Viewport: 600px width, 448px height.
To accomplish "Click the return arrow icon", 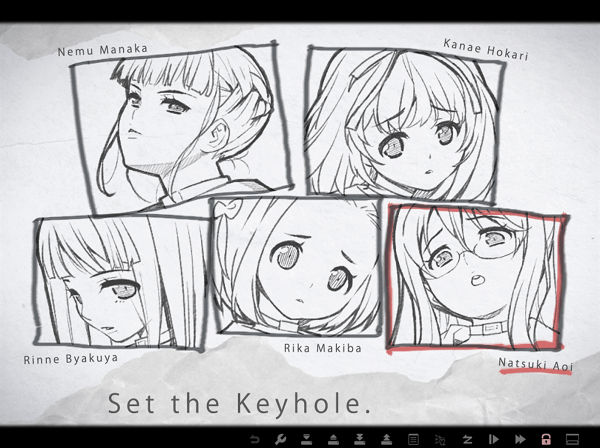I will pyautogui.click(x=254, y=439).
